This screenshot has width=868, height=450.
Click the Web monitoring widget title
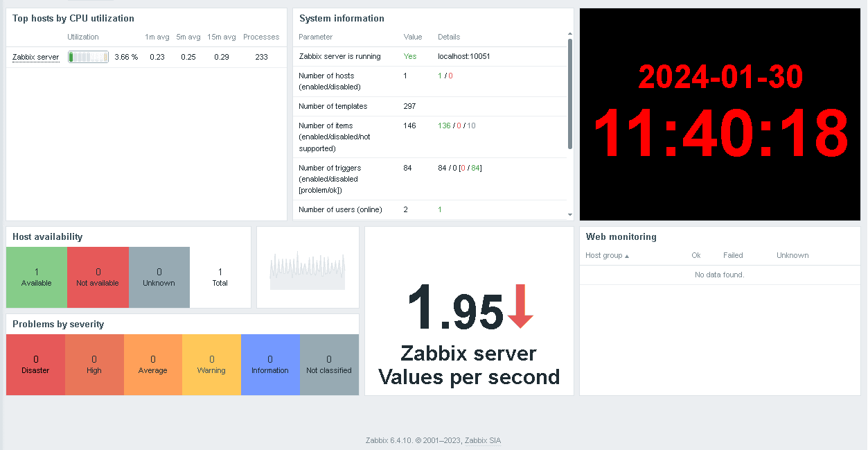[621, 236]
